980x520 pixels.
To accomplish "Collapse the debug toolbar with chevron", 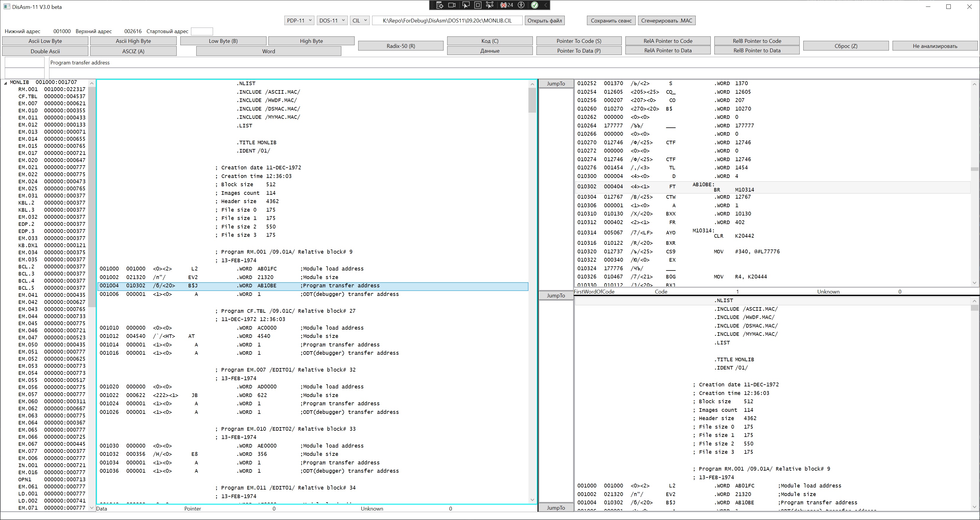I will tap(546, 5).
